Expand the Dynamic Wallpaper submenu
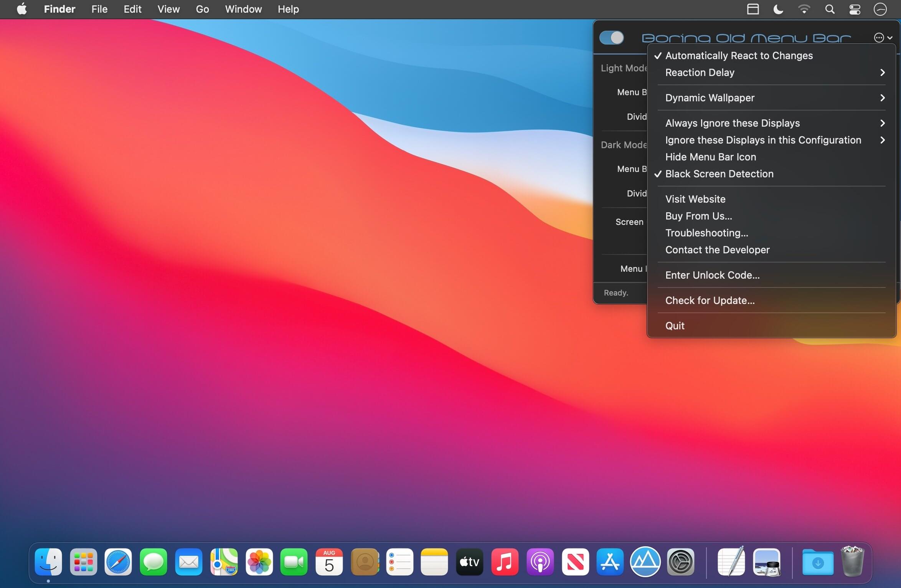Viewport: 901px width, 588px height. (x=772, y=98)
